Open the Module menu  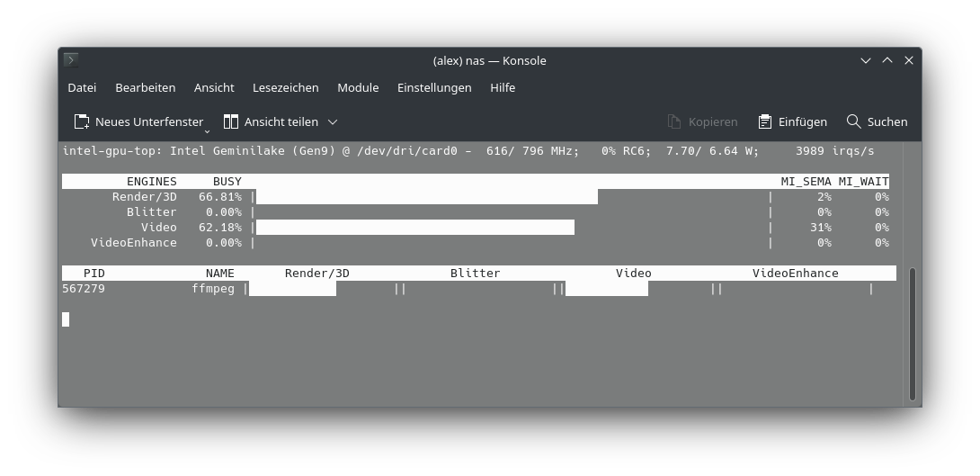(358, 87)
